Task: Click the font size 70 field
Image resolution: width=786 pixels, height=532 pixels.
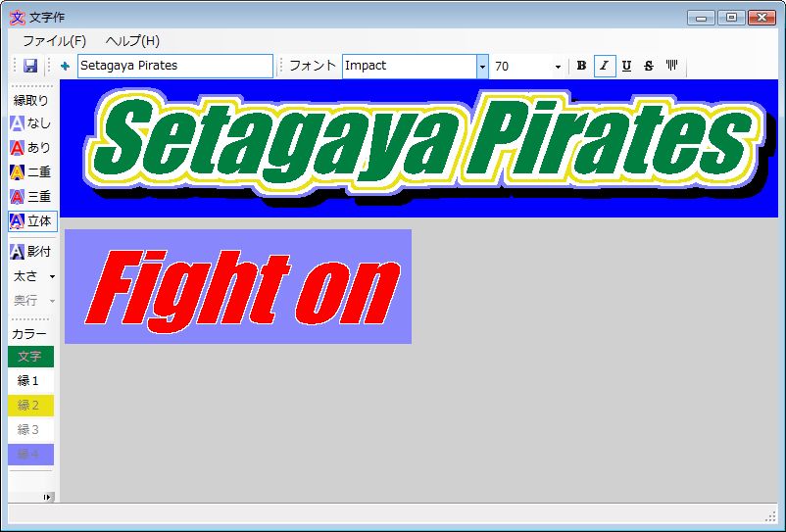Action: [x=521, y=66]
